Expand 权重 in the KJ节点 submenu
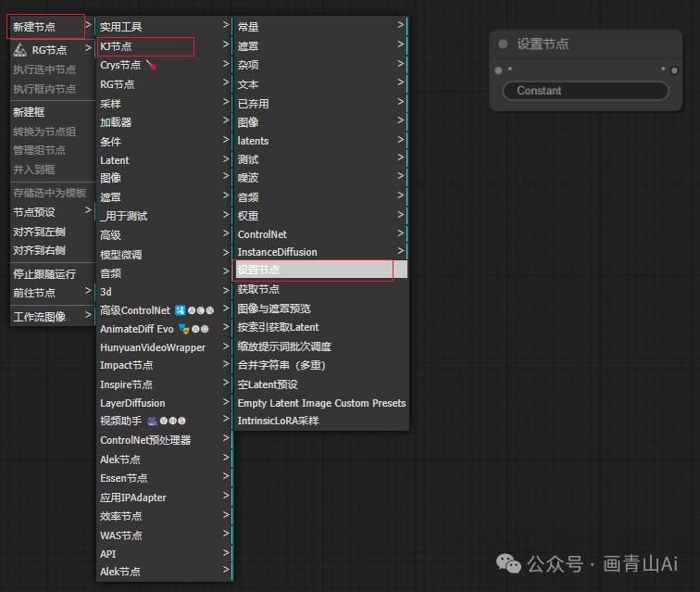The height and width of the screenshot is (592, 700). pos(319,216)
